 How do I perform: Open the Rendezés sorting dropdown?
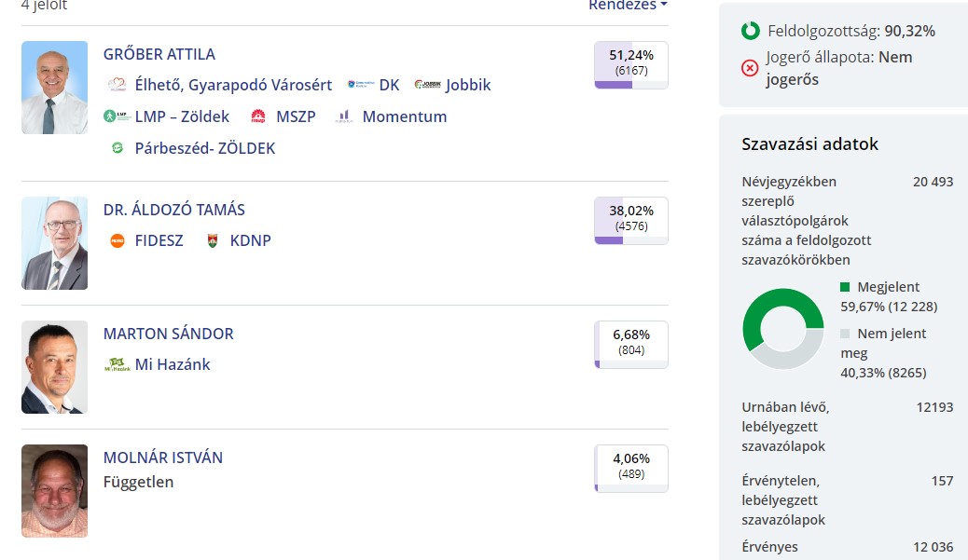[628, 6]
